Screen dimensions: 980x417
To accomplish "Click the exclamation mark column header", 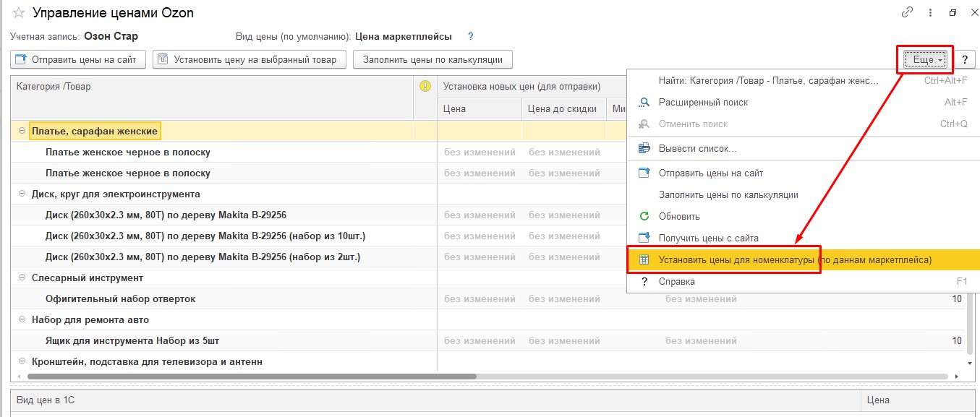I will click(425, 87).
